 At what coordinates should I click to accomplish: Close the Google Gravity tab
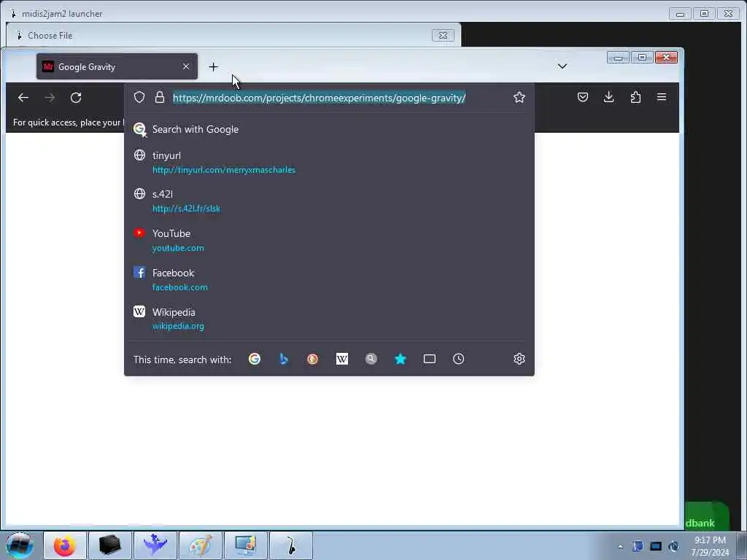coord(186,66)
